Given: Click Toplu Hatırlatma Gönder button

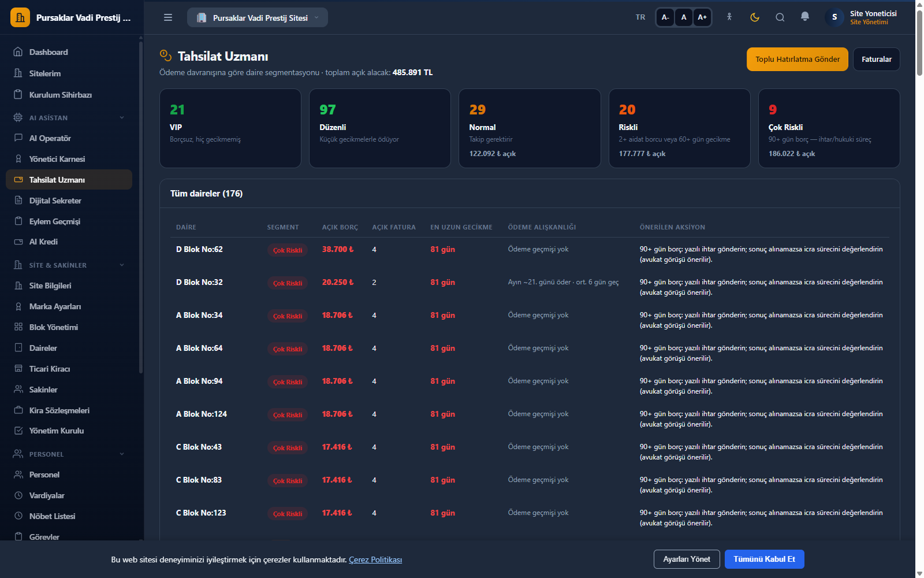Looking at the screenshot, I should click(798, 60).
